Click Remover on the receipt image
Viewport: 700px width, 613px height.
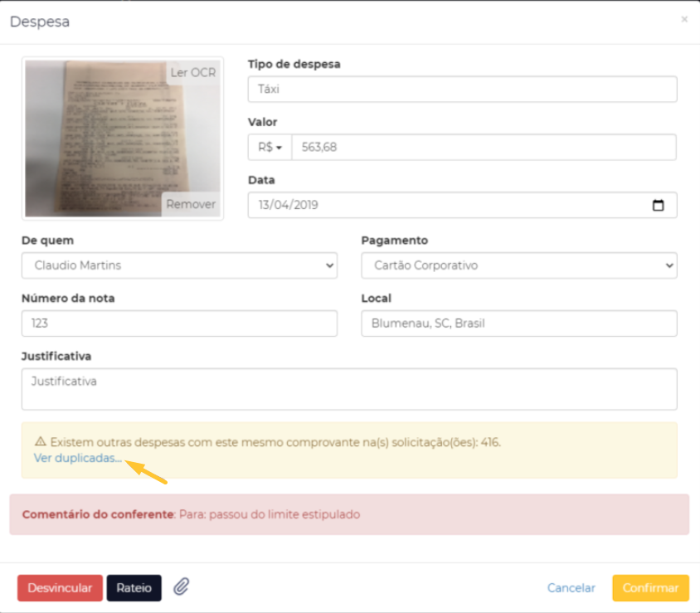click(191, 204)
